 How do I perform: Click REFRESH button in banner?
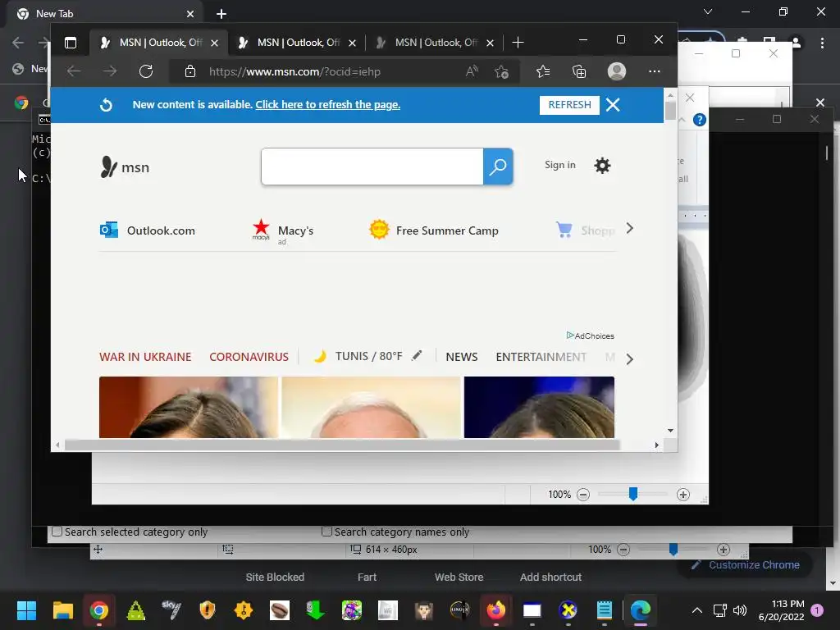tap(569, 105)
